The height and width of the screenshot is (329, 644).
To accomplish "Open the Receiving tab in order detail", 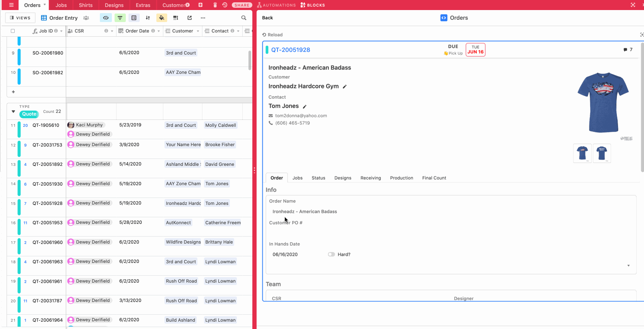I will (371, 178).
